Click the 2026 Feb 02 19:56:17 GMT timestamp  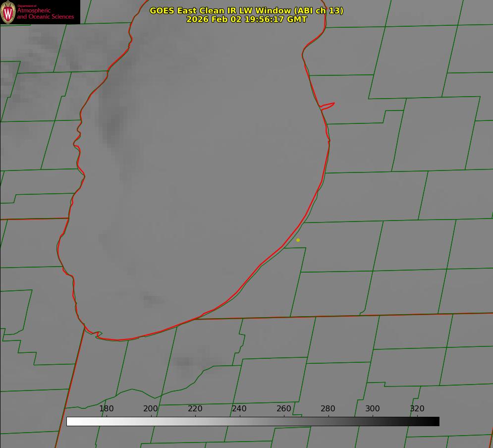click(x=247, y=19)
